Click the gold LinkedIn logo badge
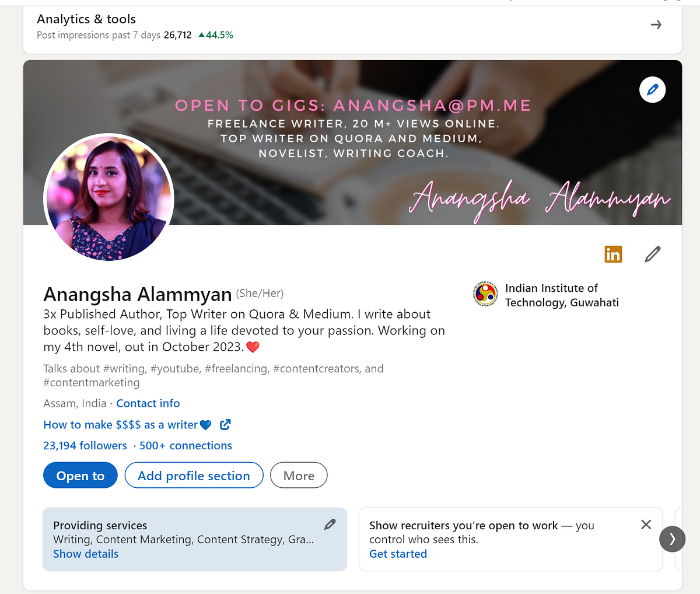 [x=613, y=254]
